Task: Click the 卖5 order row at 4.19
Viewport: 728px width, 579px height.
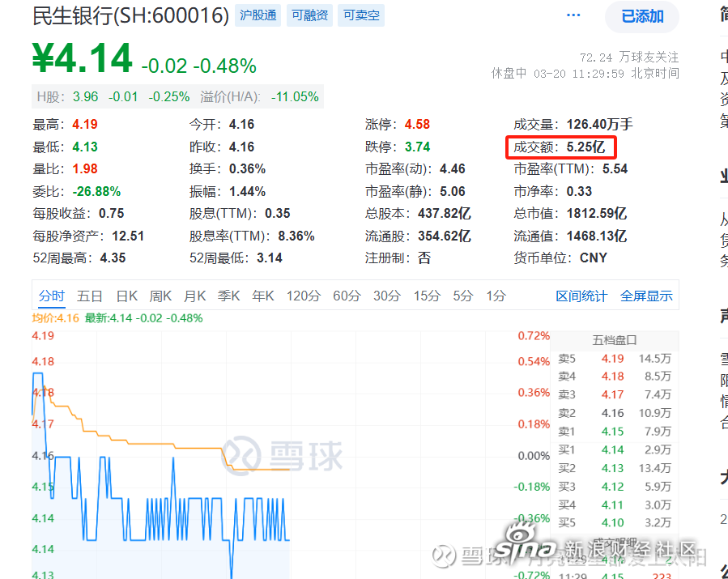Action: [615, 359]
